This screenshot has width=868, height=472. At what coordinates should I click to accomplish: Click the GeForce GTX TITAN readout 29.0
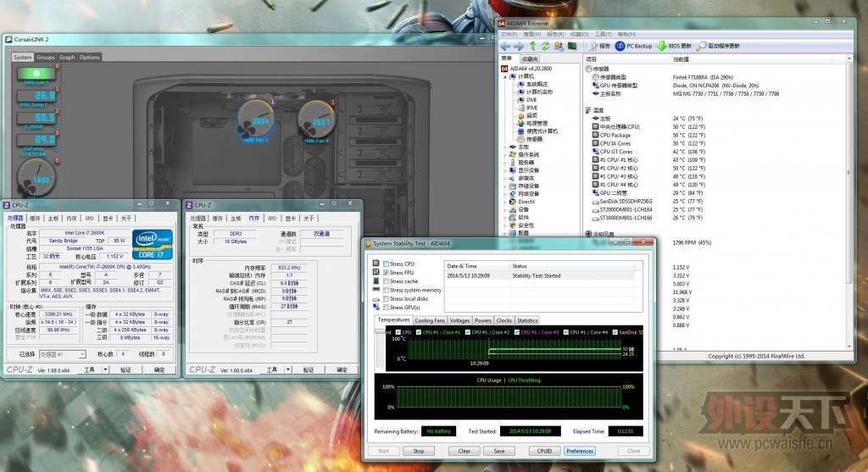click(x=36, y=140)
